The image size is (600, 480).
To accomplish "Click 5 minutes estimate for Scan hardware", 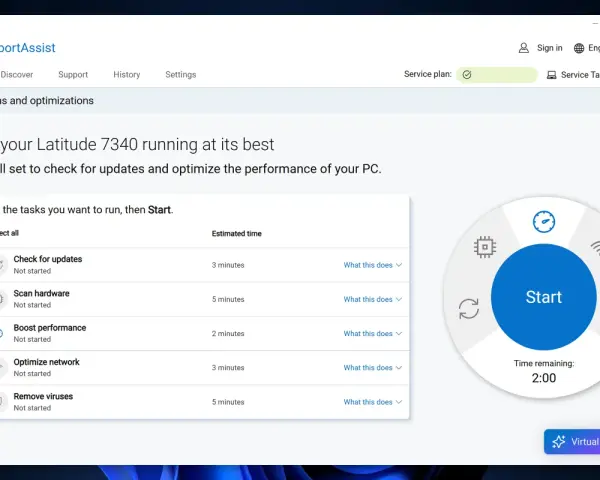I will pyautogui.click(x=228, y=299).
